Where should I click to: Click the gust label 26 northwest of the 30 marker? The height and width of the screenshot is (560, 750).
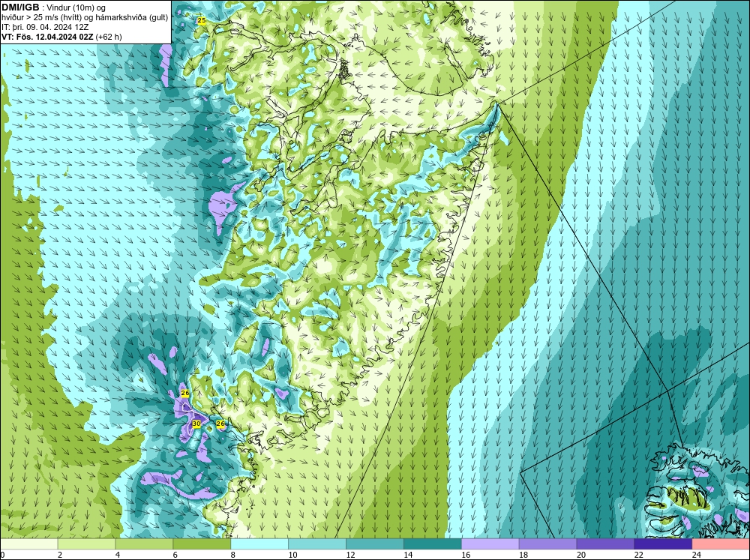[185, 393]
